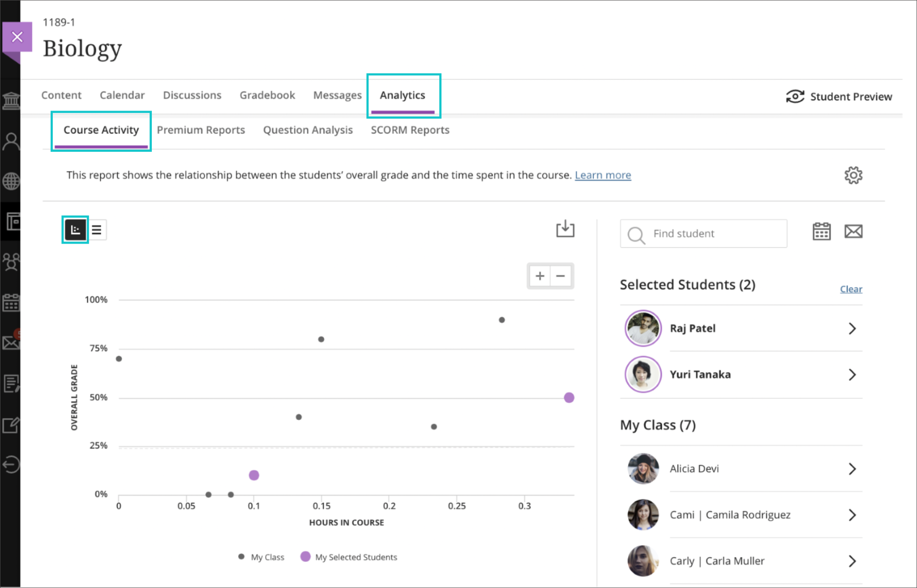Expand Camila Rodriguez's student details
The height and width of the screenshot is (588, 917).
point(852,515)
